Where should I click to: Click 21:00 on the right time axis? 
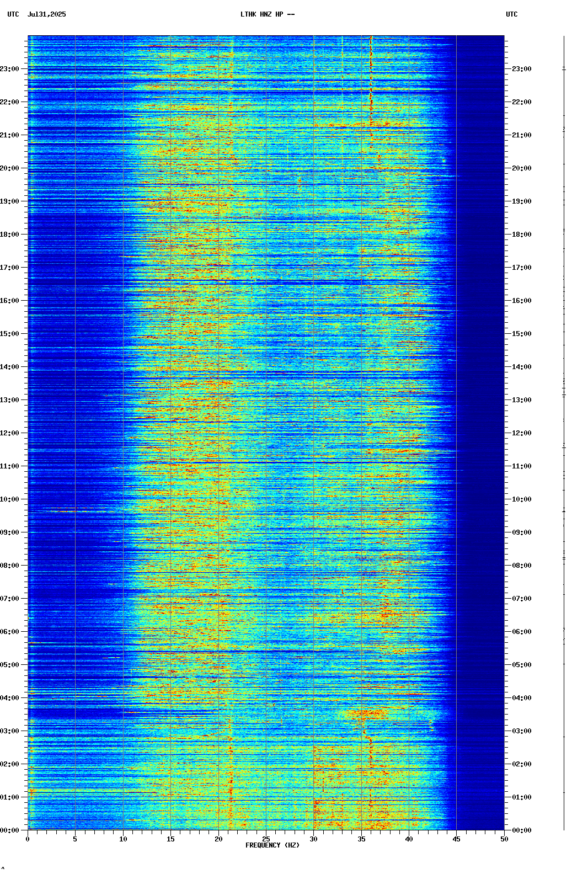pos(522,135)
